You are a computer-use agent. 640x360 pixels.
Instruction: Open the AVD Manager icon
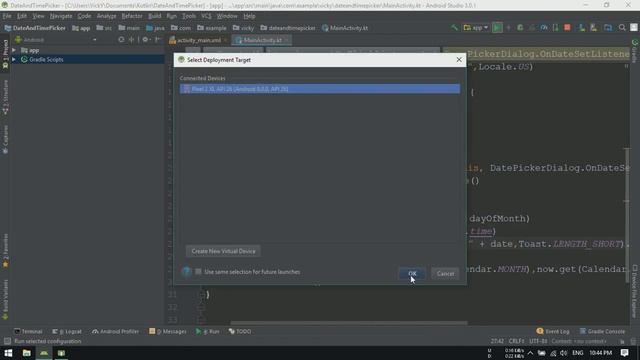point(582,28)
